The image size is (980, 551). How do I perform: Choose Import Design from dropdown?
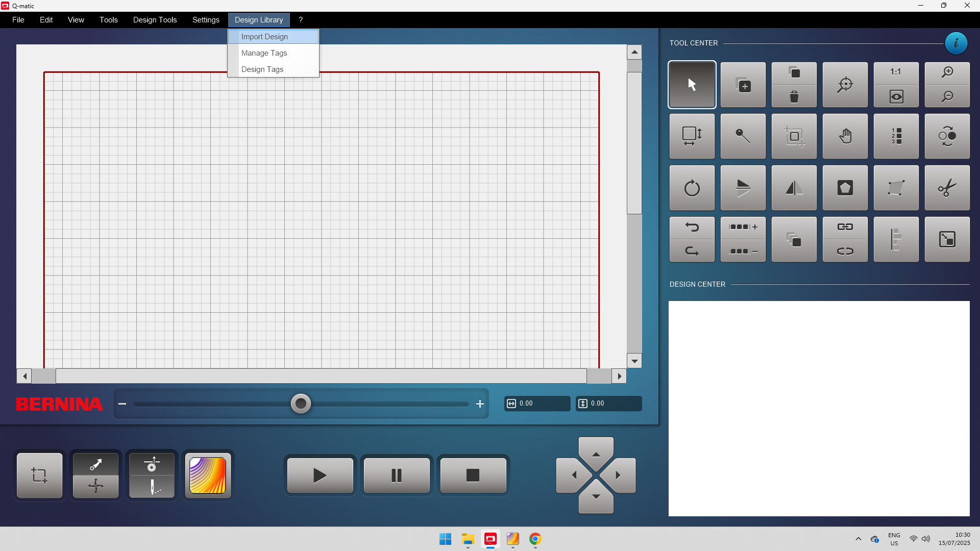click(264, 37)
